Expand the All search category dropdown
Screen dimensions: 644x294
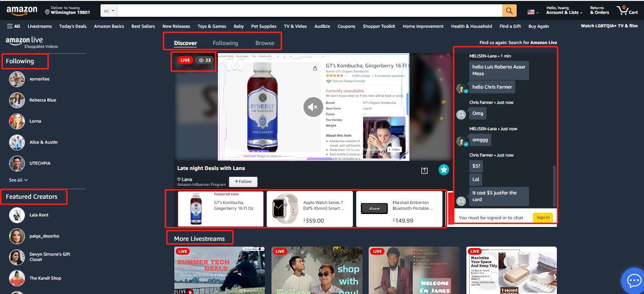tap(109, 11)
